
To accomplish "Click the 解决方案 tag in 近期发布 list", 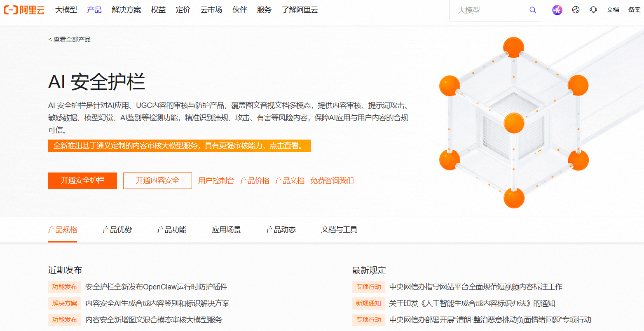I will pyautogui.click(x=65, y=303).
